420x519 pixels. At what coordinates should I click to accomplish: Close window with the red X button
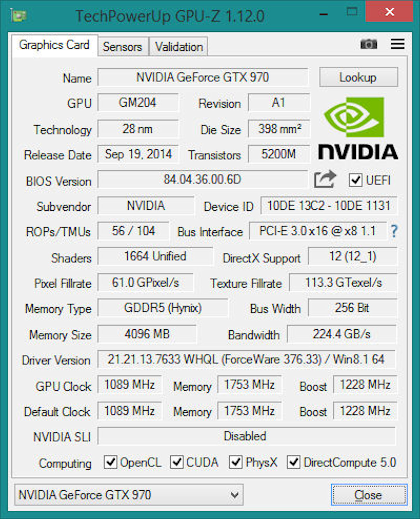pos(390,12)
